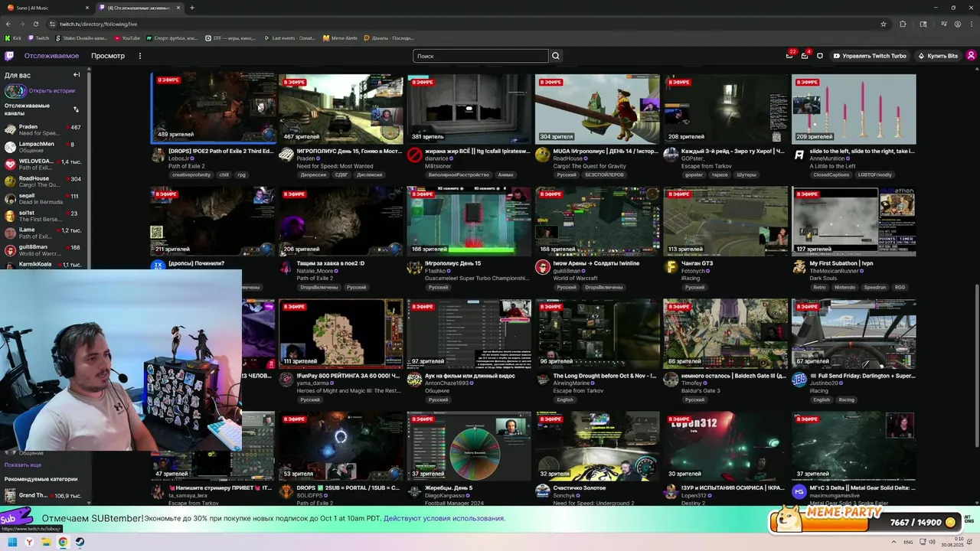Open Twitch notifications with badge 22
Image resolution: width=980 pixels, height=551 pixels.
789,56
